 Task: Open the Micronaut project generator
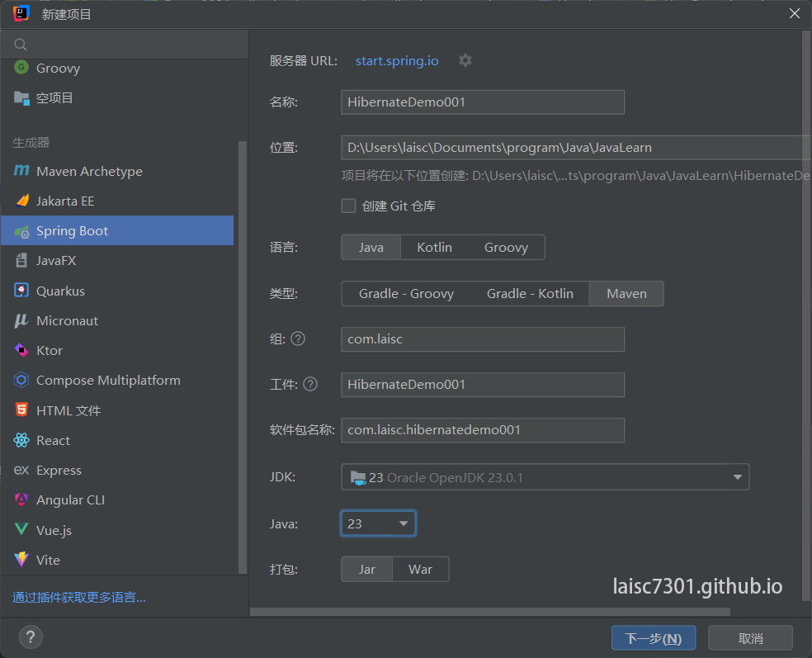point(70,320)
